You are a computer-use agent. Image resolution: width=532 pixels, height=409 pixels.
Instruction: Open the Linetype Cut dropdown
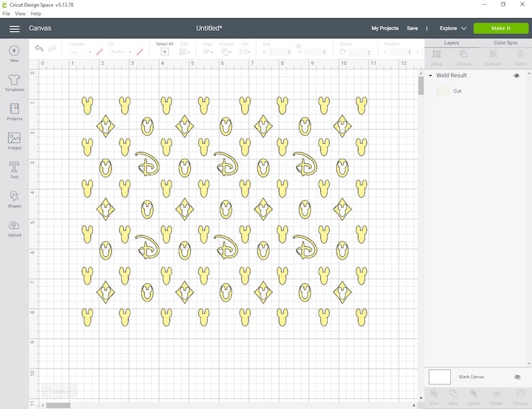click(x=80, y=52)
